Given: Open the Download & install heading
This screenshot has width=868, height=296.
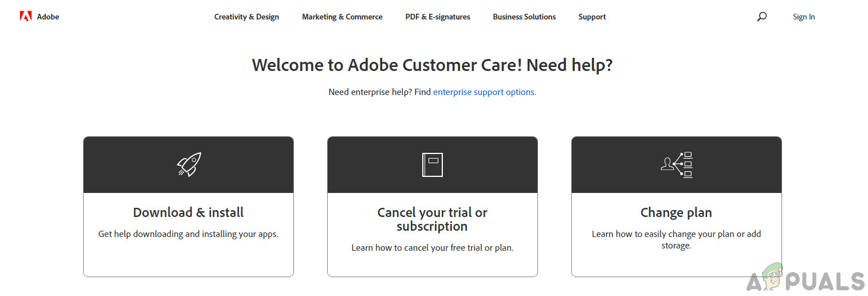Looking at the screenshot, I should point(188,212).
